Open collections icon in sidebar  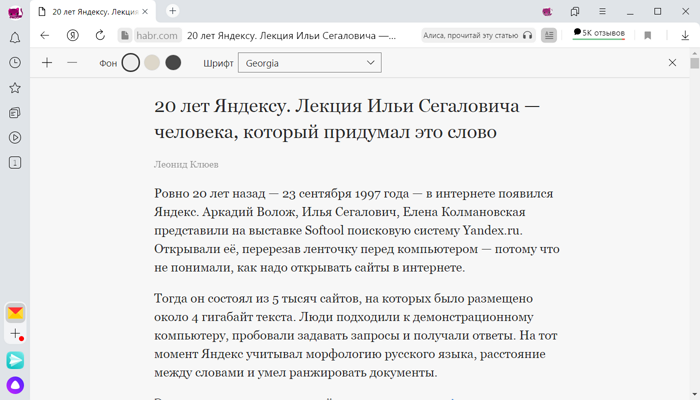15,112
